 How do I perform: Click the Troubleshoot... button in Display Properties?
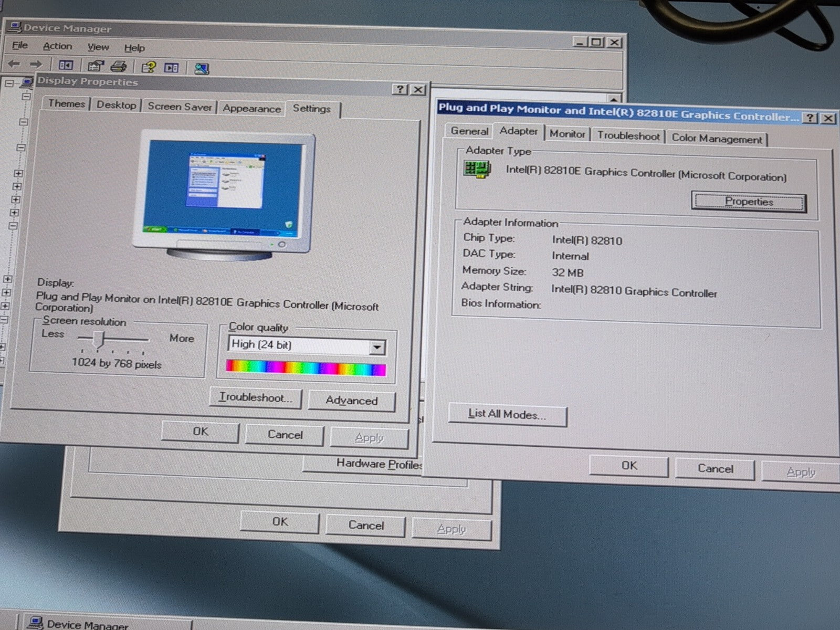tap(256, 397)
